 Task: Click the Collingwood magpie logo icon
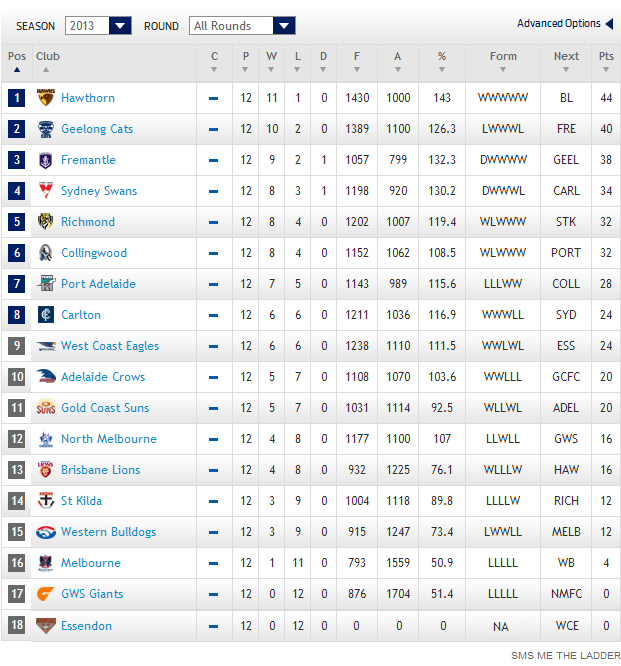point(45,253)
